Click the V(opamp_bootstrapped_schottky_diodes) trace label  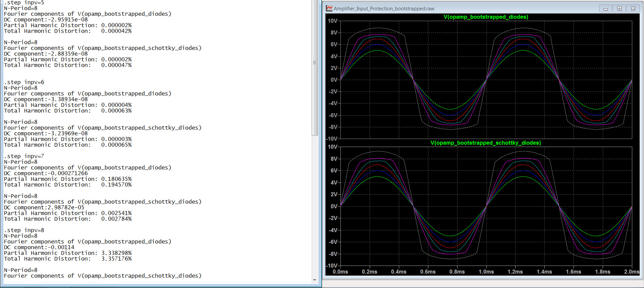point(486,143)
